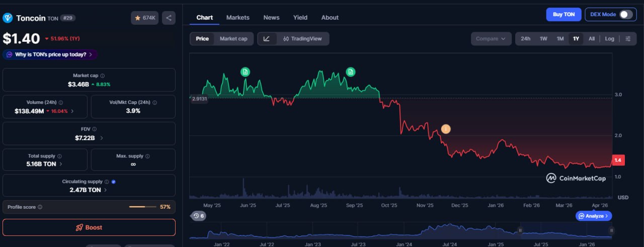Toggle Log scale on chart
This screenshot has height=247, width=644.
coord(609,39)
